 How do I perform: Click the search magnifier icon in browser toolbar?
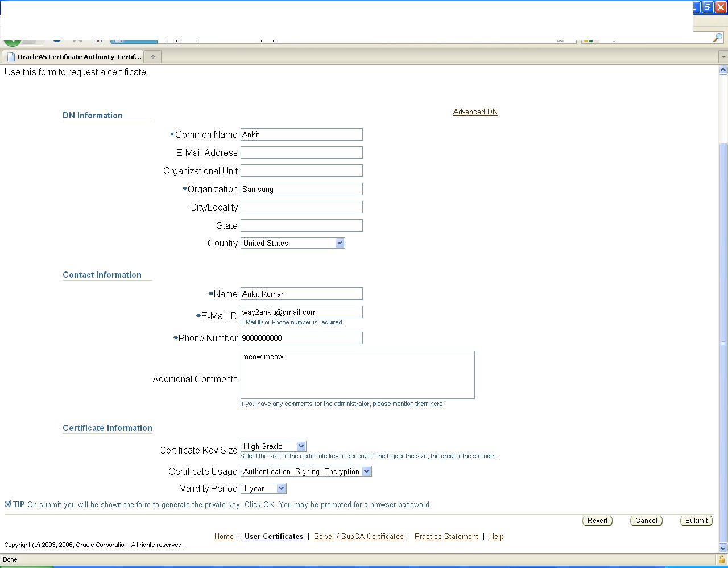(718, 38)
